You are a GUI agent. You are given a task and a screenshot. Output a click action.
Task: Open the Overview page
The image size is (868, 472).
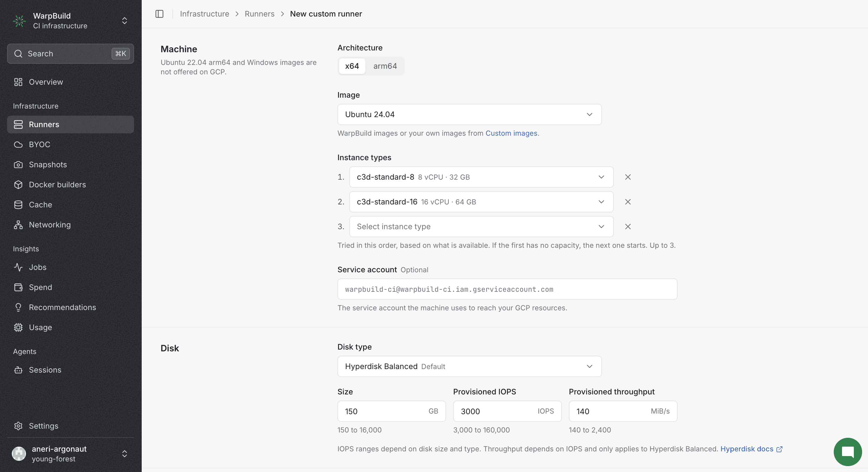71,82
